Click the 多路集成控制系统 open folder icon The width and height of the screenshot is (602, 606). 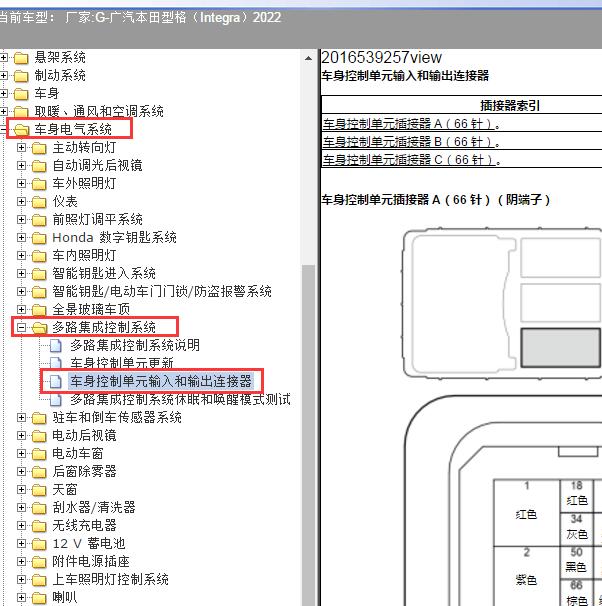click(39, 328)
